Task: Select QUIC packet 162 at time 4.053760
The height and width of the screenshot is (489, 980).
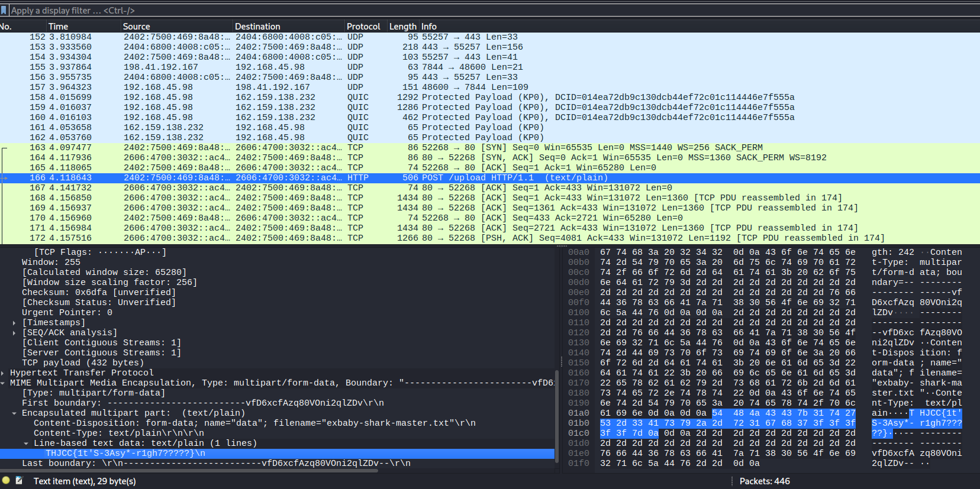Action: (x=490, y=138)
